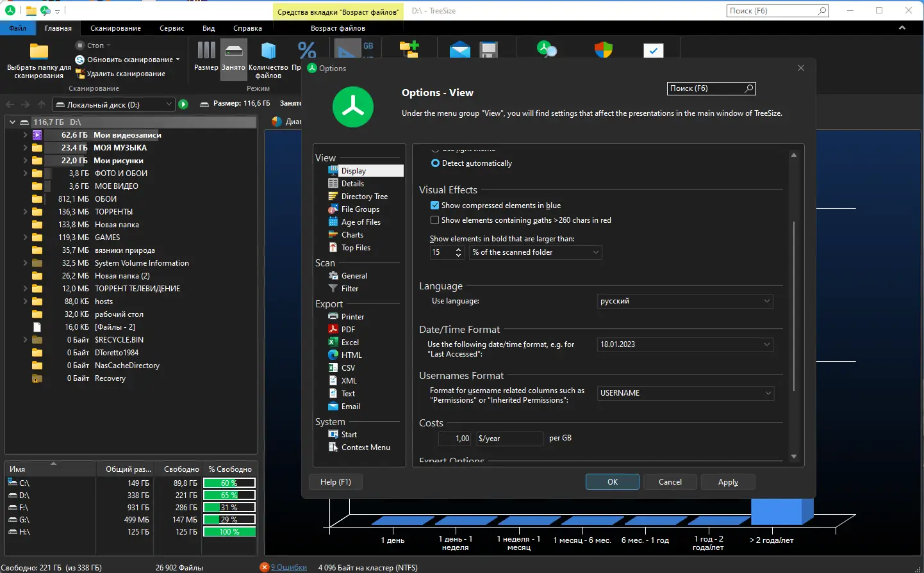Screen dimensions: 924x573
Task: Open the PDF export options
Action: [348, 330]
